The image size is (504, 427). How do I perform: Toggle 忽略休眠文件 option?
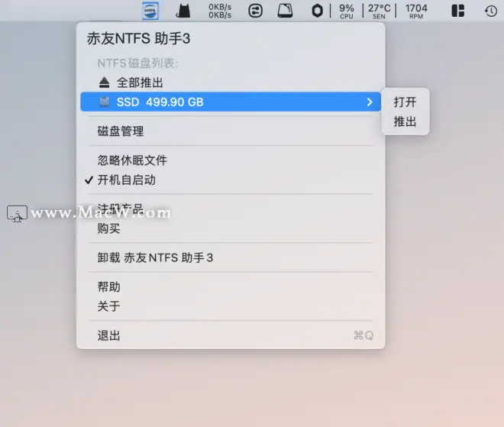[x=231, y=160]
